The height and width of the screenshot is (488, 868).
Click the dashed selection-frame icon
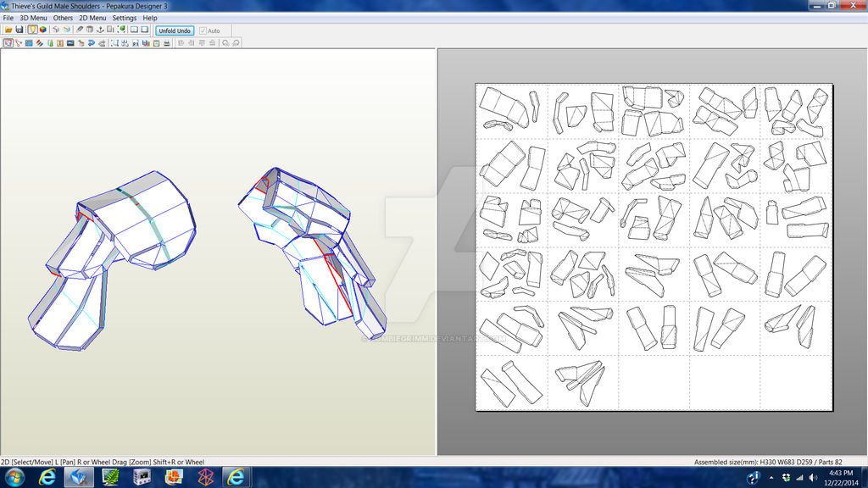click(x=114, y=43)
